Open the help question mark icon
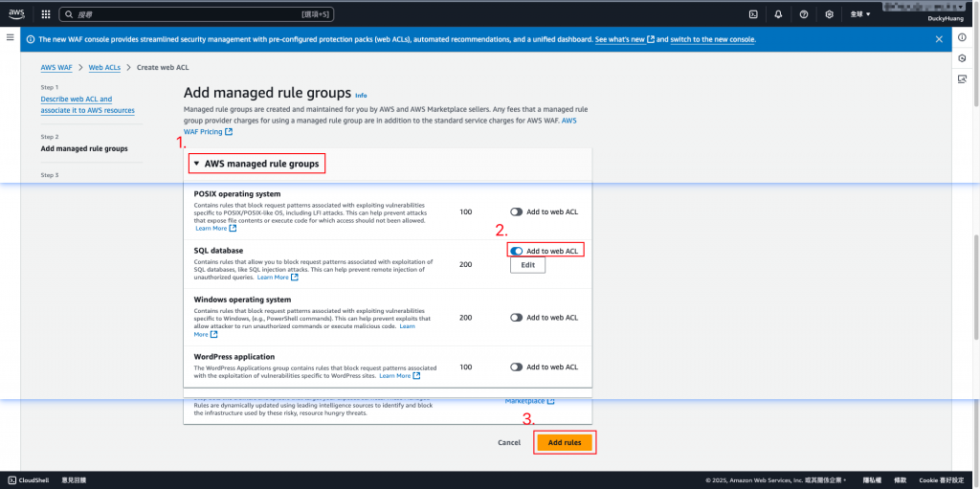980x489 pixels. pos(804,13)
